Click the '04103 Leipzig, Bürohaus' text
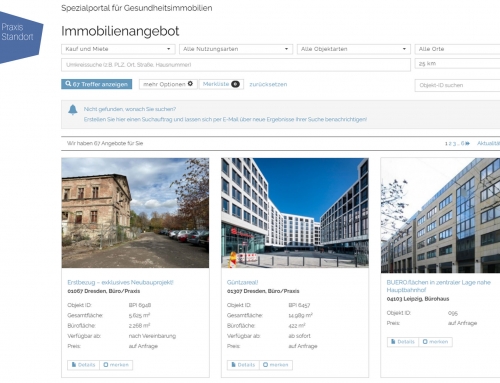The height and width of the screenshot is (383, 500). (418, 299)
